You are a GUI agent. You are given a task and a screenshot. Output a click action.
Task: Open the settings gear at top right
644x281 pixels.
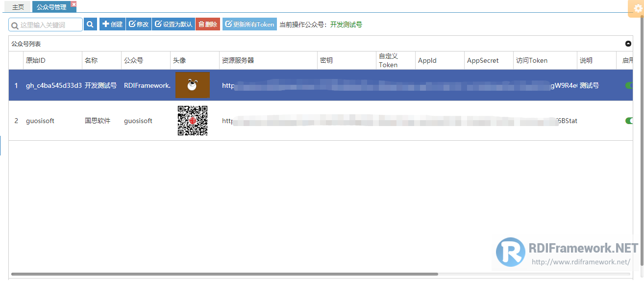pyautogui.click(x=638, y=8)
